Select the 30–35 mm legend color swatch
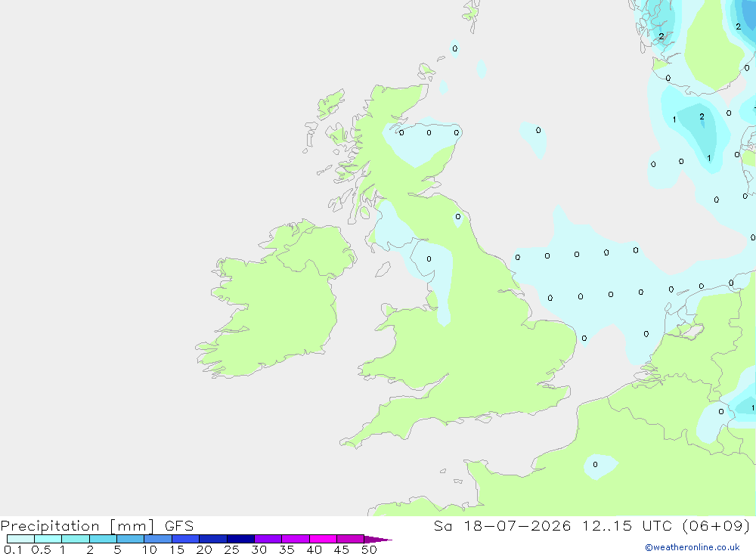 pyautogui.click(x=268, y=539)
